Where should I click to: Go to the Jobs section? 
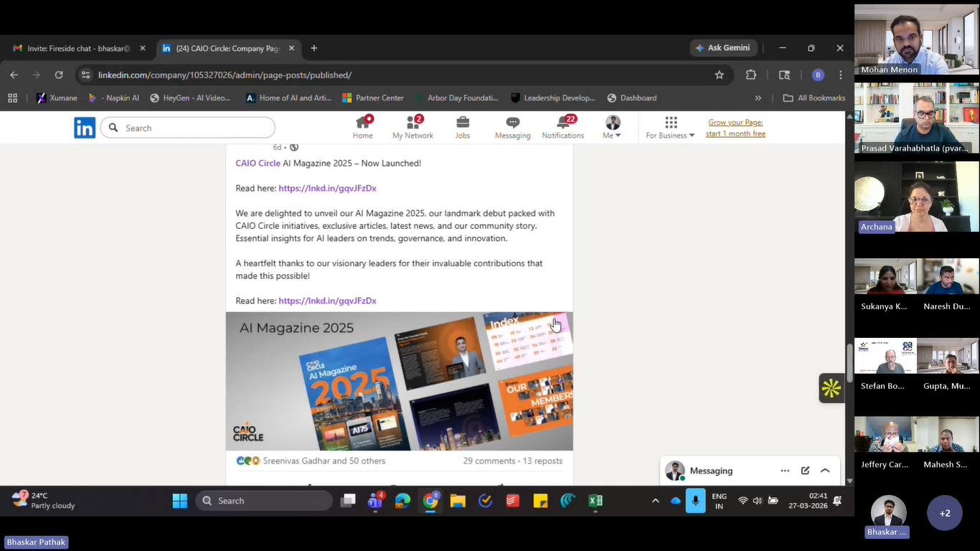pyautogui.click(x=463, y=128)
